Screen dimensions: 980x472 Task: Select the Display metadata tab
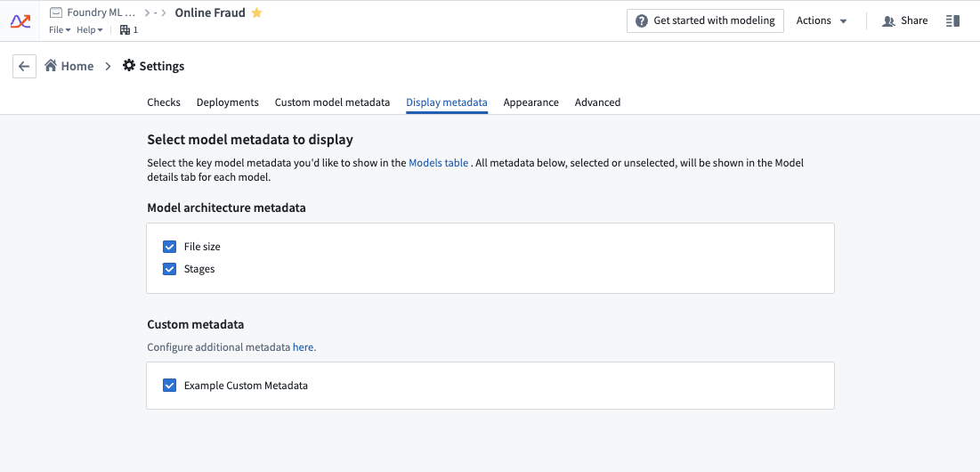447,102
